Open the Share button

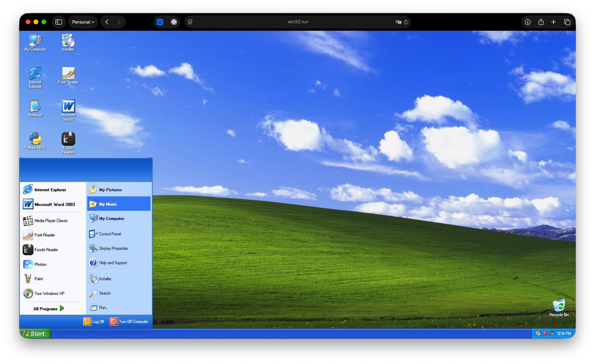coord(541,22)
